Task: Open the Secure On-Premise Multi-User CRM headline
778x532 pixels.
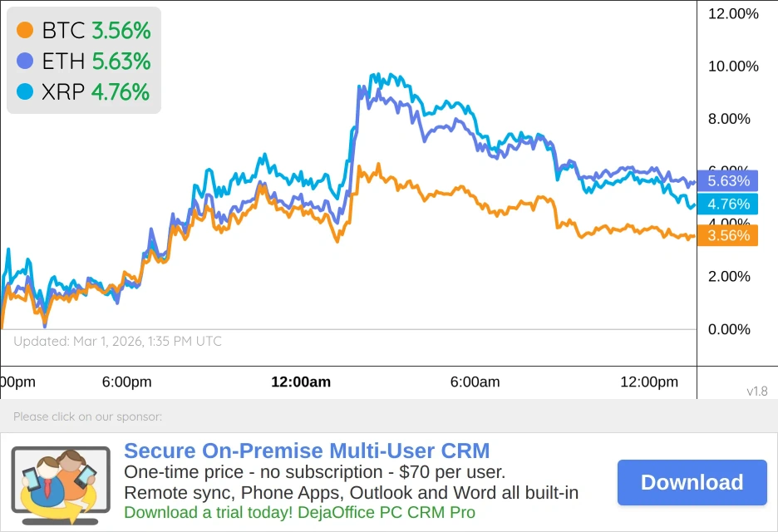Action: point(307,451)
